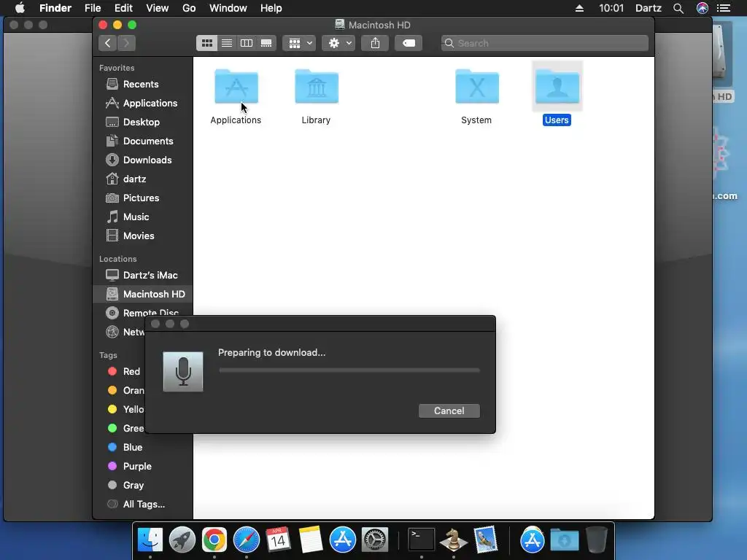Viewport: 747px width, 560px height.
Task: Open the Finder menu
Action: [55, 8]
